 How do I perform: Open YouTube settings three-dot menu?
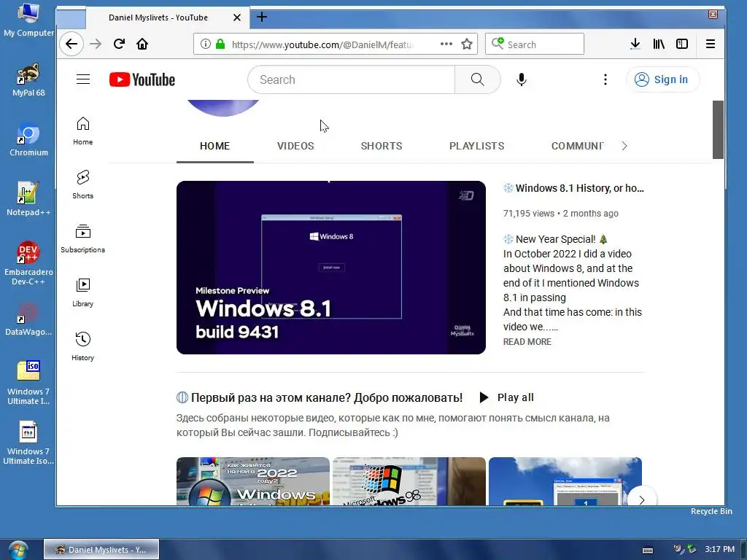click(x=605, y=79)
